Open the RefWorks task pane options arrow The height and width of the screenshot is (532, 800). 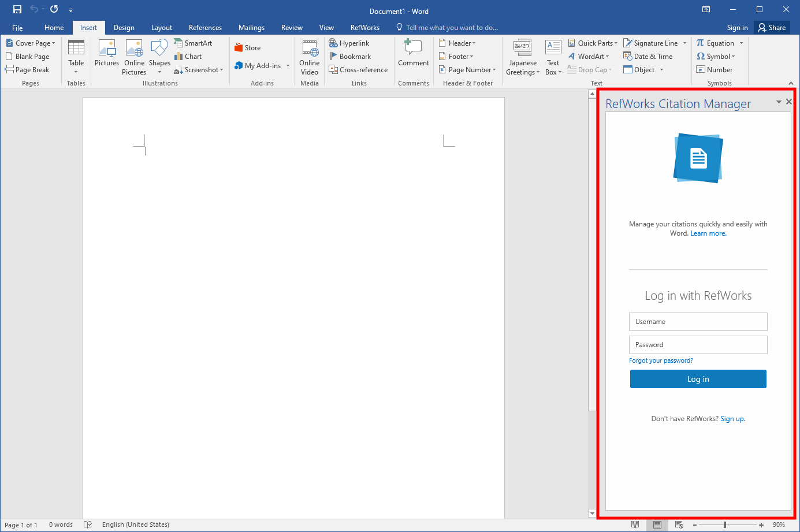click(779, 102)
